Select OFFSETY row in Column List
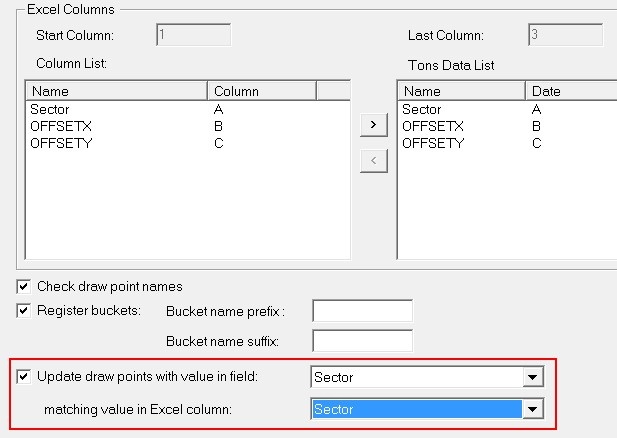The height and width of the screenshot is (438, 617). click(x=58, y=143)
